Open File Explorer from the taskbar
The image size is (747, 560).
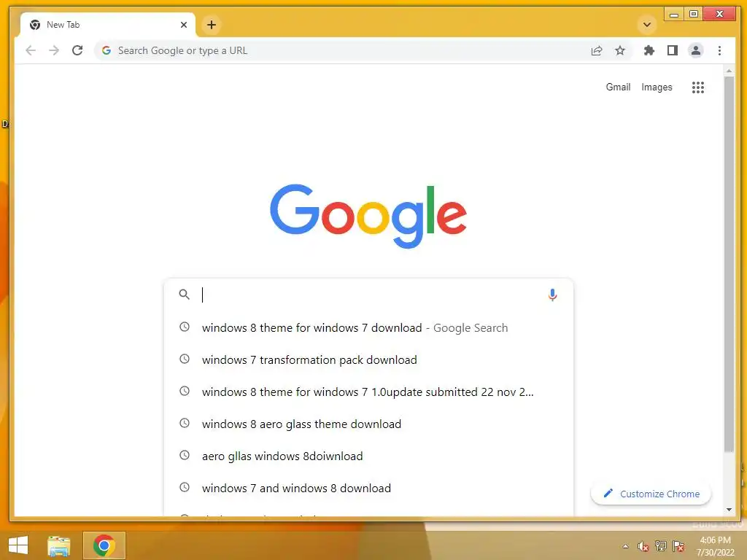pyautogui.click(x=58, y=545)
